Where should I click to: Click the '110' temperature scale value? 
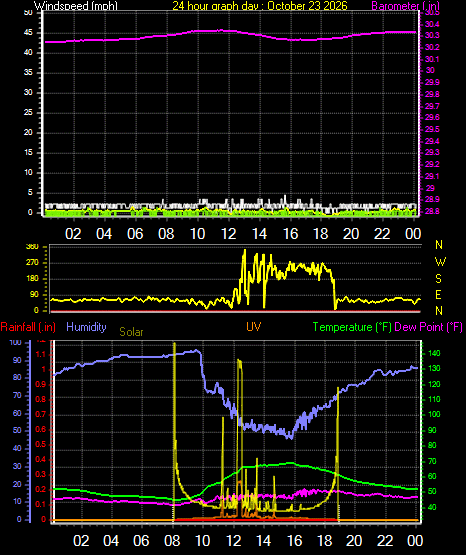434,399
